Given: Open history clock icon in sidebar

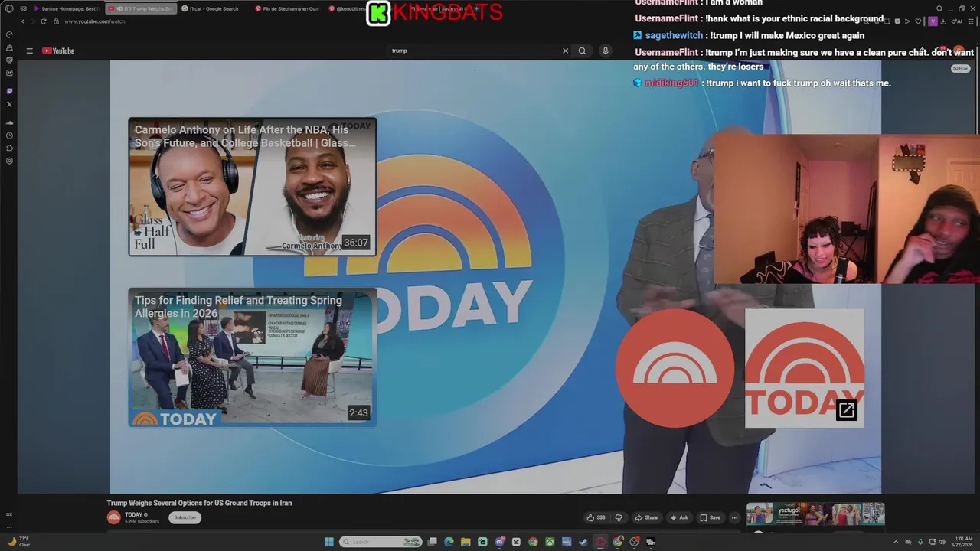Looking at the screenshot, I should [x=9, y=135].
